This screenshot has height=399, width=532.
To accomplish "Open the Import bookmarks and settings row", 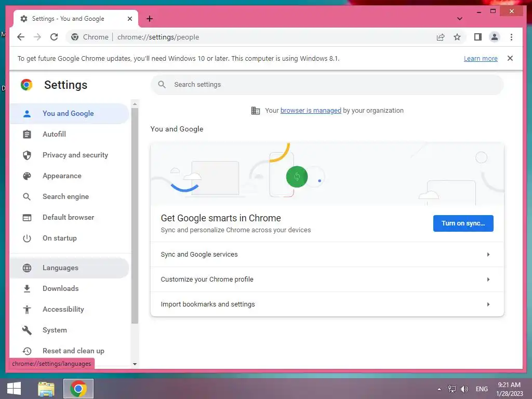I will [327, 304].
